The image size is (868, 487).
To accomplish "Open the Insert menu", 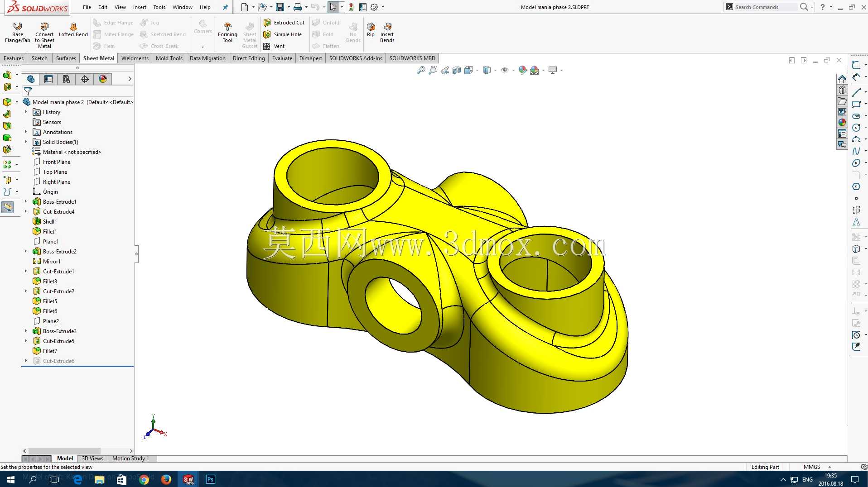I will click(140, 7).
